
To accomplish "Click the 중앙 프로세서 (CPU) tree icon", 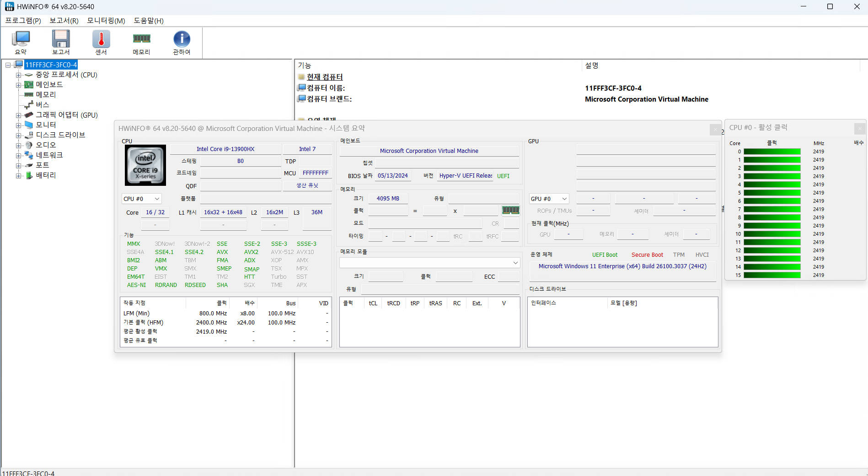I will (29, 75).
